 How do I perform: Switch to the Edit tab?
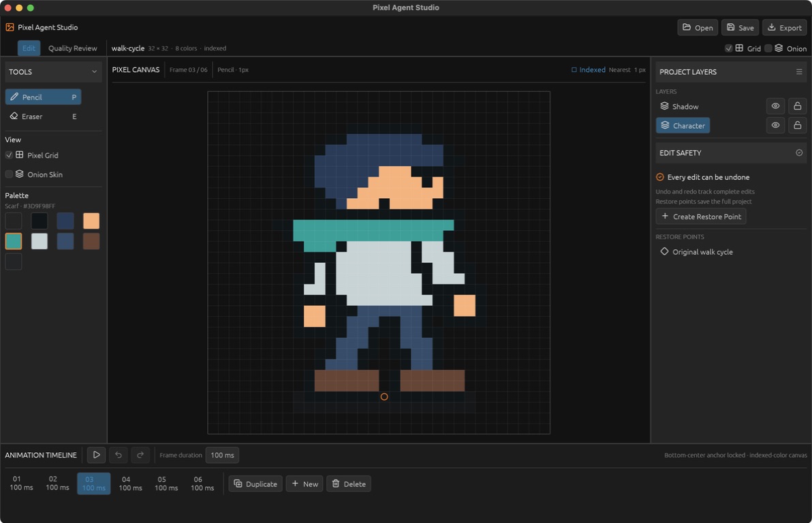pyautogui.click(x=29, y=48)
